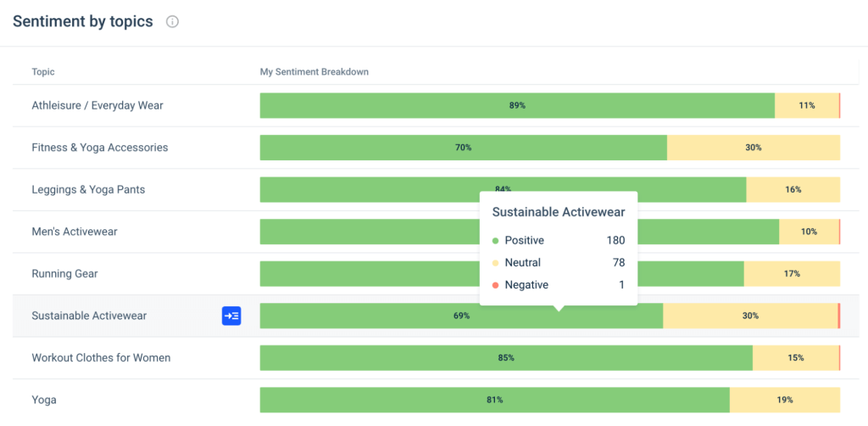Click the green Positive dot in tooltip

coord(496,240)
